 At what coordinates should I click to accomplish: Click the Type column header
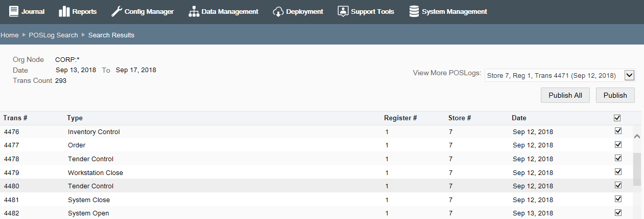(75, 118)
